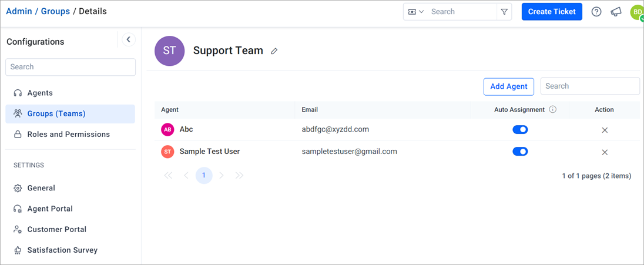Go to Groups breadcrumb link

click(x=55, y=12)
